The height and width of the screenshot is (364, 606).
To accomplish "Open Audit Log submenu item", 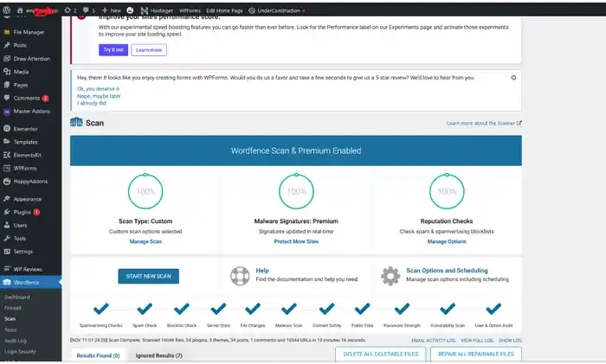I will point(16,341).
